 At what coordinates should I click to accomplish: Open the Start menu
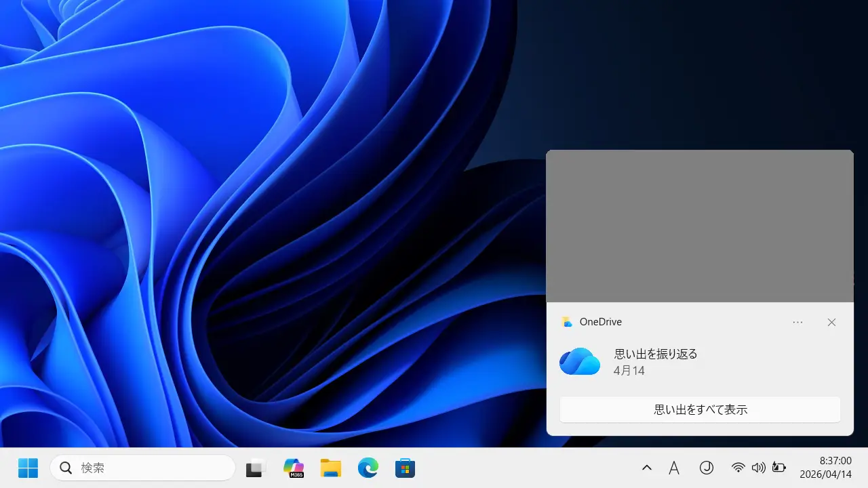pos(27,468)
